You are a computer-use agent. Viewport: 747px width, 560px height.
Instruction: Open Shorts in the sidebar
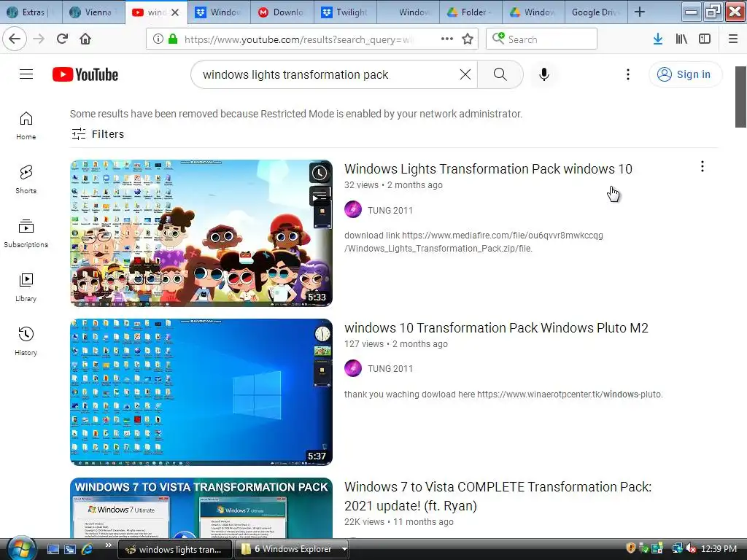click(x=26, y=179)
